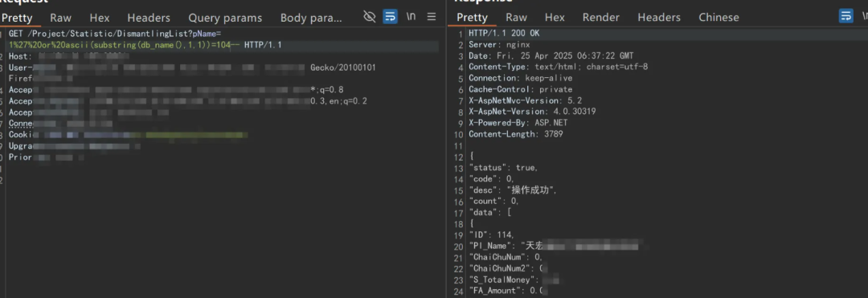Click the "FA_Amount" line

pyautogui.click(x=508, y=291)
